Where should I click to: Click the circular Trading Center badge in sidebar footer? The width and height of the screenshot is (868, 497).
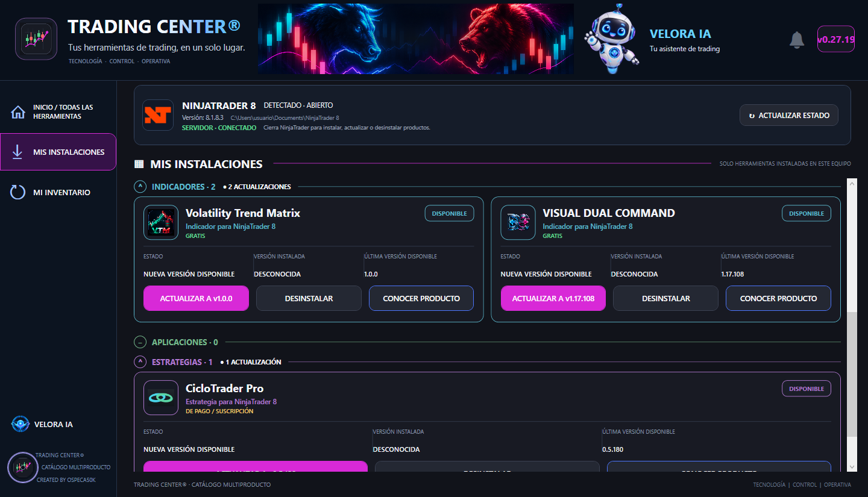click(23, 467)
